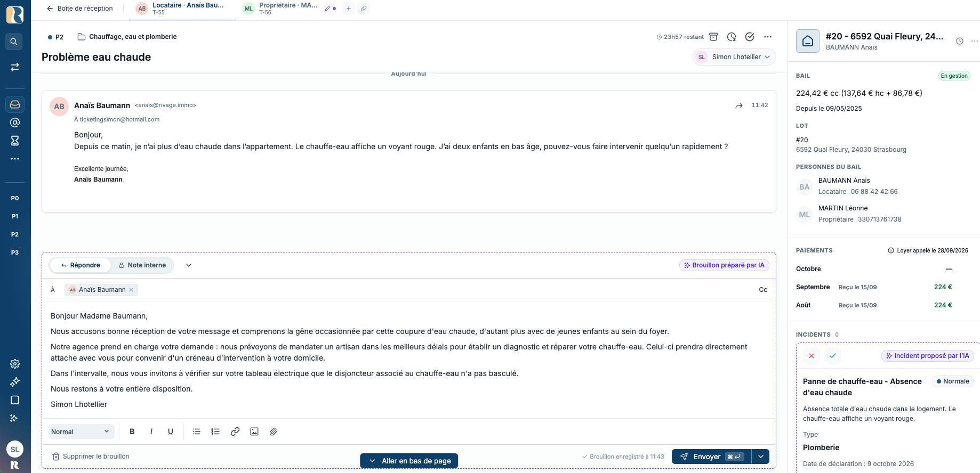The image size is (980, 473).
Task: Open the Normal text style dropdown
Action: pyautogui.click(x=81, y=431)
